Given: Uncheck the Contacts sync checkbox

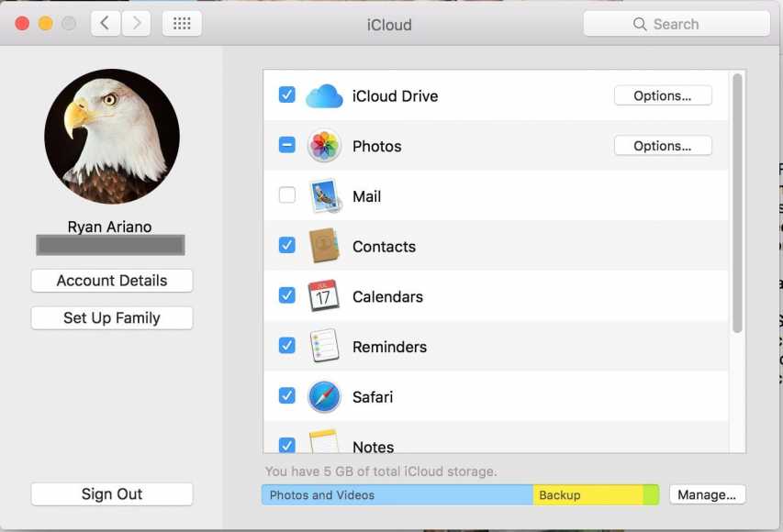Looking at the screenshot, I should pyautogui.click(x=286, y=245).
